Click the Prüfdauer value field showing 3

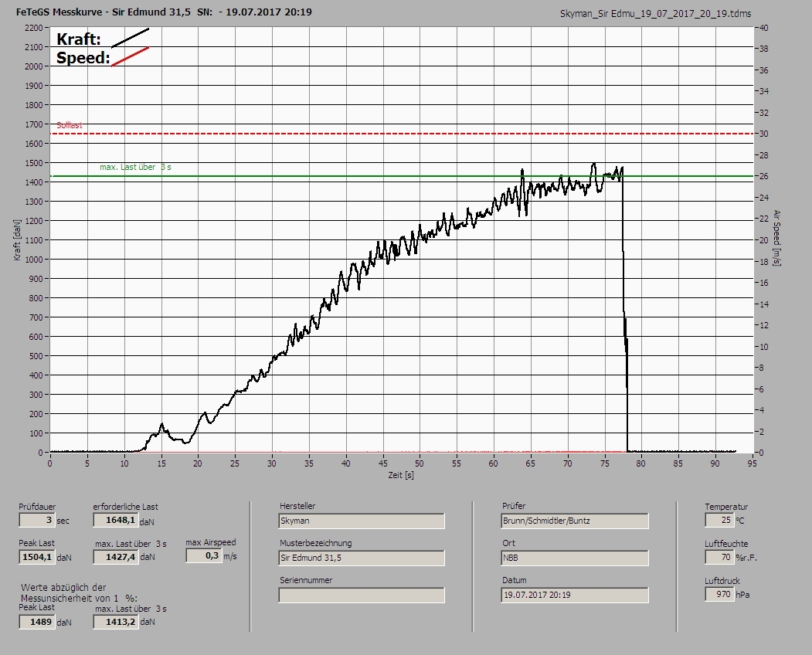(x=37, y=520)
